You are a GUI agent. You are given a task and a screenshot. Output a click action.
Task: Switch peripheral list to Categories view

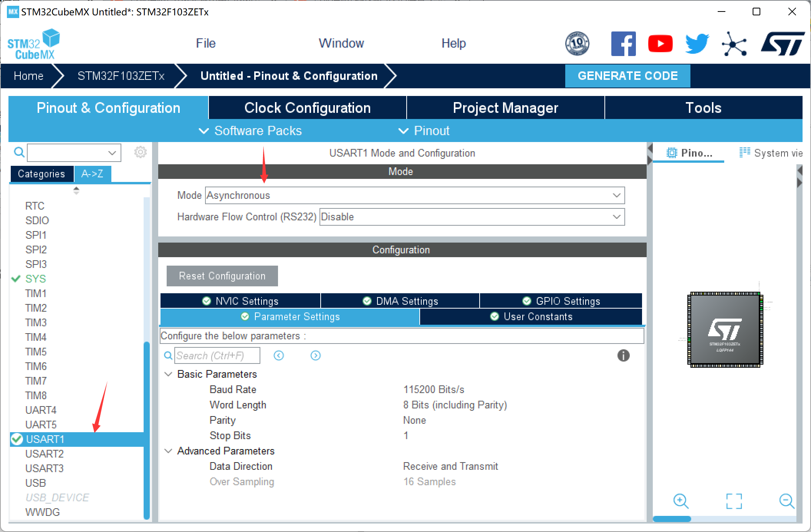[41, 174]
